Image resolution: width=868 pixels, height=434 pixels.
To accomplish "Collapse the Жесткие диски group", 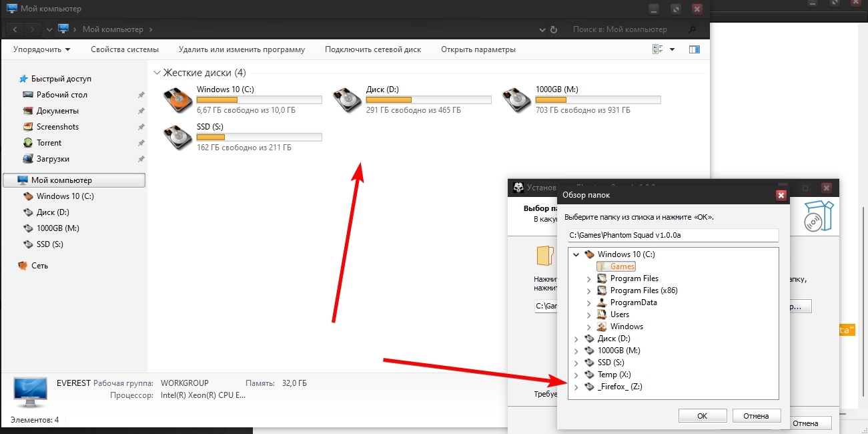I will [x=157, y=73].
